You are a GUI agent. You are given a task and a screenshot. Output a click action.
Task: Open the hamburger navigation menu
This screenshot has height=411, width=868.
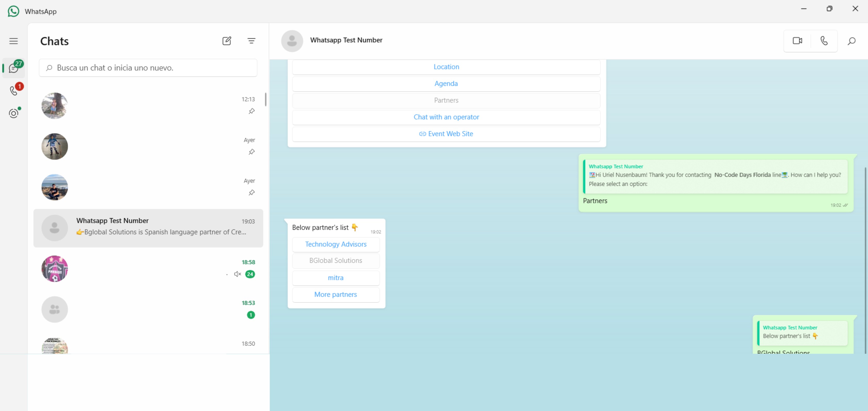(13, 41)
